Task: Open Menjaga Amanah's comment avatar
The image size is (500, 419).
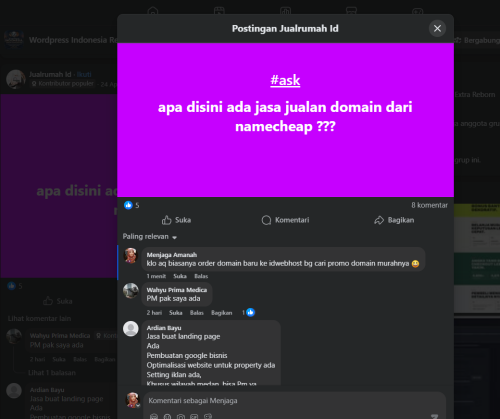Action: [131, 256]
